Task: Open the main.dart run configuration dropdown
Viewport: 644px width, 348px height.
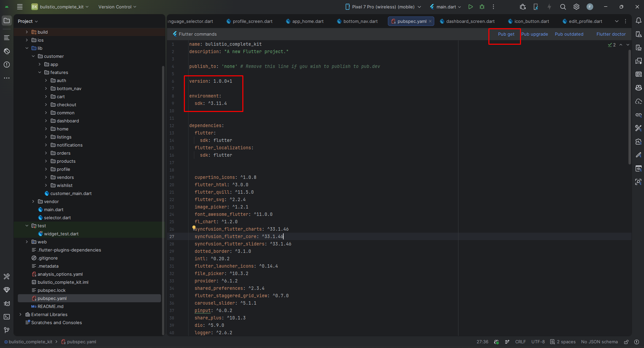Action: 446,7
